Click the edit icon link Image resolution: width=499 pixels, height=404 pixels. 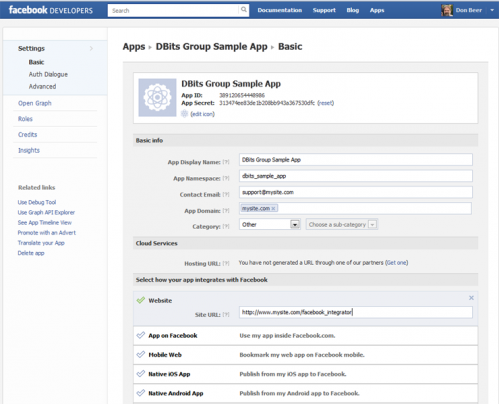pyautogui.click(x=203, y=114)
